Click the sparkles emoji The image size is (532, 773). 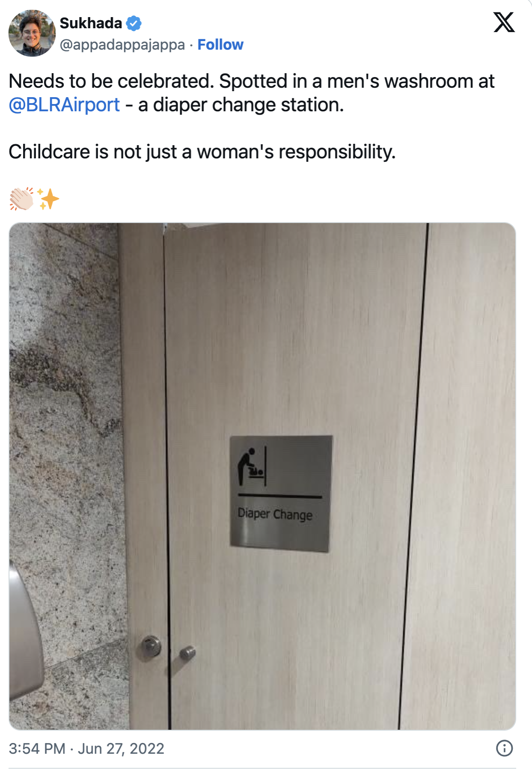click(48, 199)
